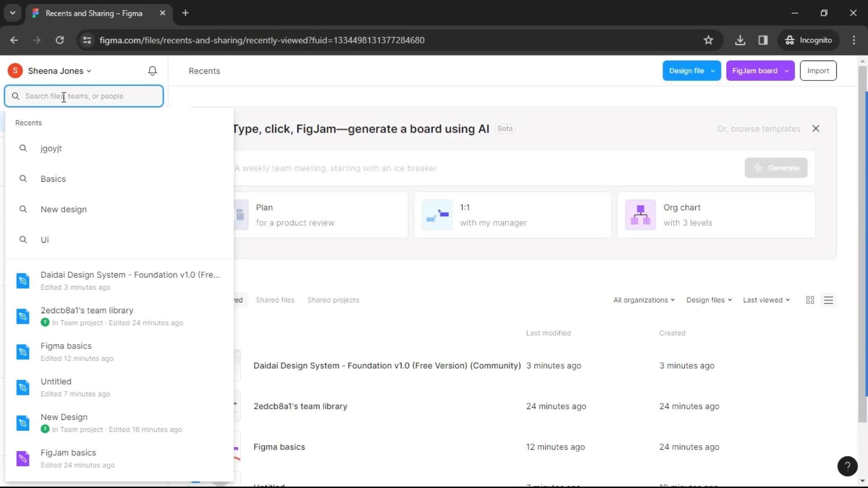This screenshot has height=488, width=868.
Task: Click the notifications bell icon
Action: [152, 71]
